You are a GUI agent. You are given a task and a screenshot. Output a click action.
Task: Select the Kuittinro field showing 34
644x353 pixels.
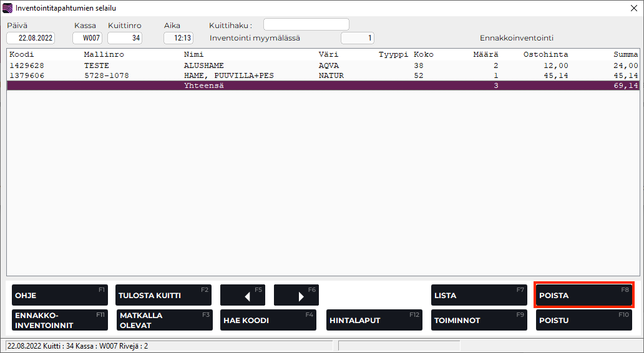tap(125, 38)
